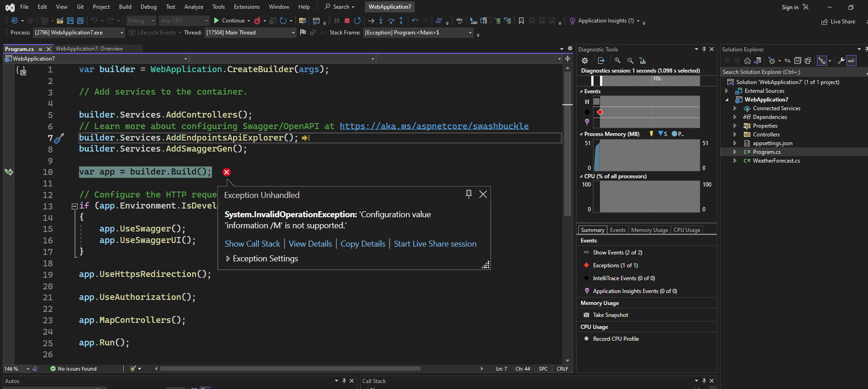Expand External Sources node in Solution Explorer
The image size is (868, 389).
click(727, 91)
